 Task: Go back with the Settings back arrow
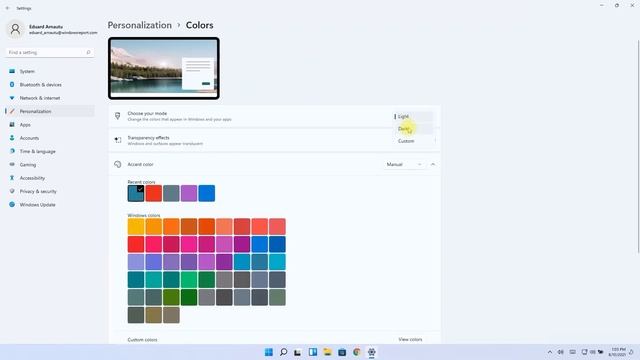[x=7, y=8]
